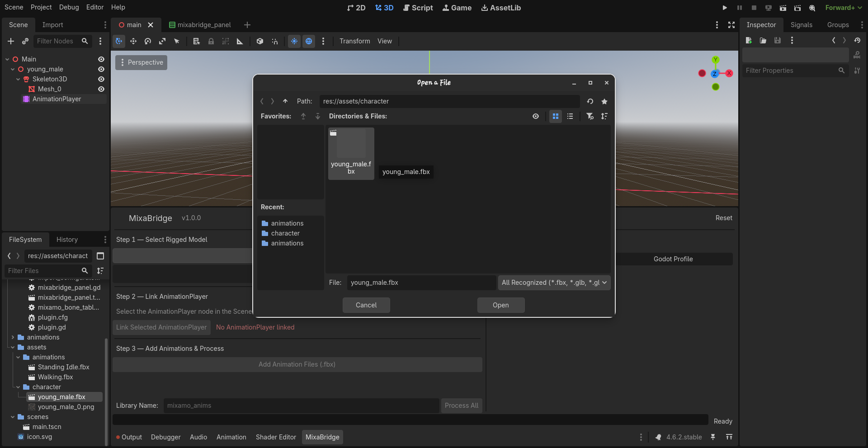Toggle preview environment icon in viewport toolbar

coord(309,41)
